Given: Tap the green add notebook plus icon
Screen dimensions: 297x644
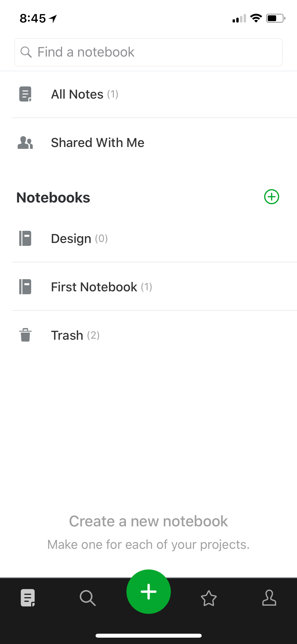Looking at the screenshot, I should (x=272, y=197).
